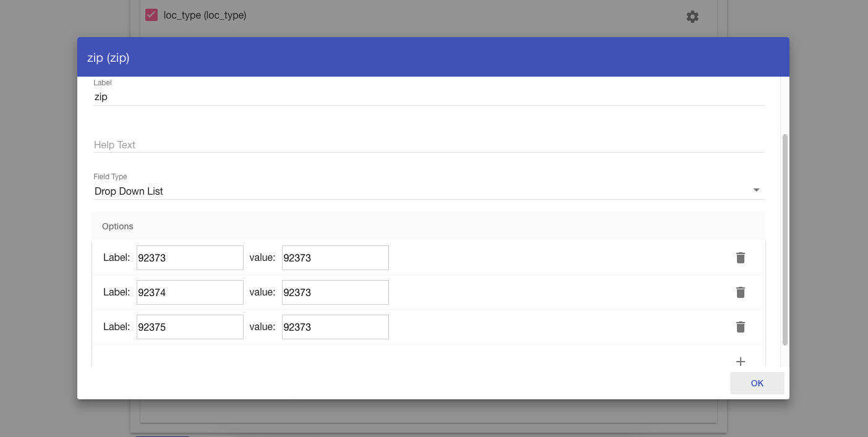Screen dimensions: 868x437
Task: Open the Field Type dropdown
Action: coord(428,191)
